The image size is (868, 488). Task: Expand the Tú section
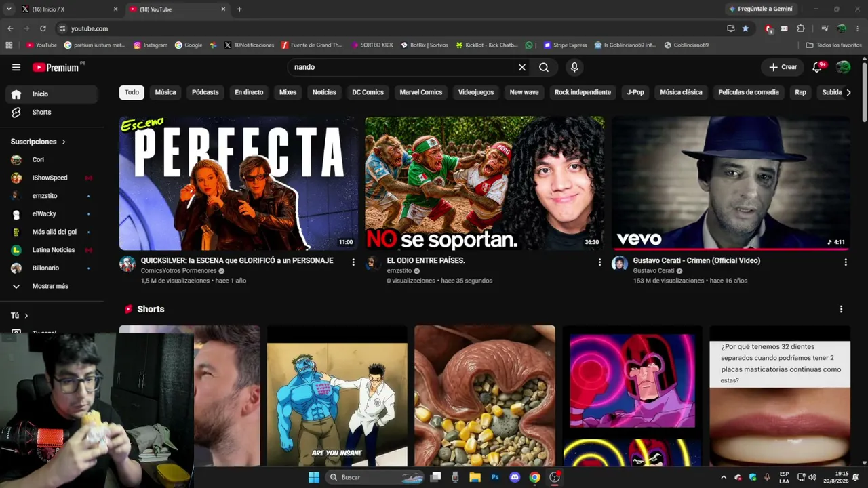click(x=20, y=316)
